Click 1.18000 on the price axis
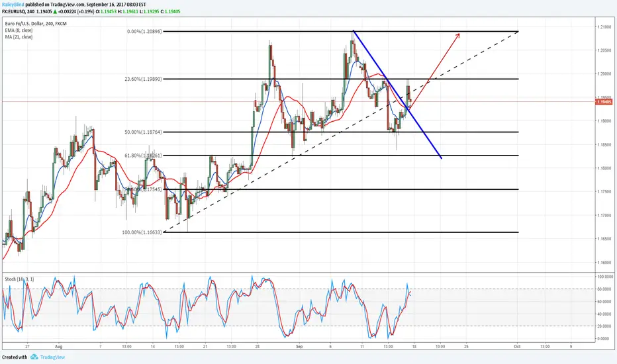This screenshot has width=617, height=364. click(x=604, y=168)
